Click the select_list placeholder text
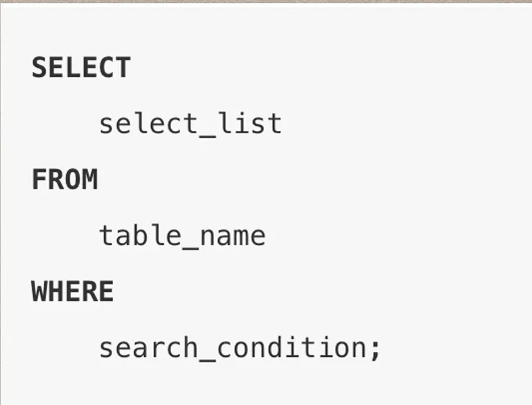Image resolution: width=532 pixels, height=405 pixels. [x=190, y=124]
